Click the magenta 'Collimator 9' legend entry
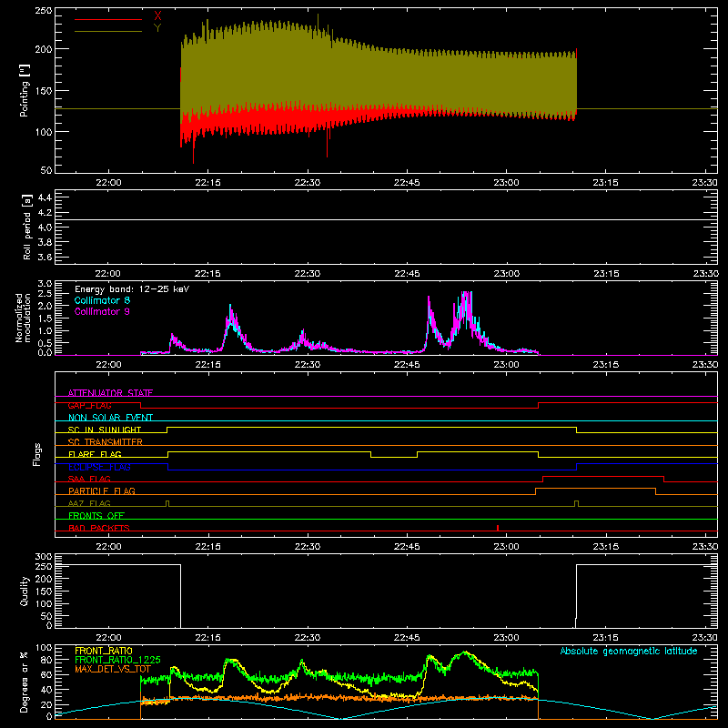Viewport: 728px width, 728px height. click(x=102, y=311)
